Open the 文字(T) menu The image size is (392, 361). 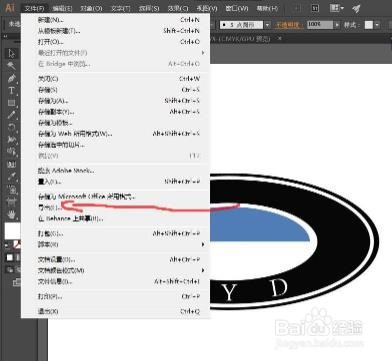(120, 8)
